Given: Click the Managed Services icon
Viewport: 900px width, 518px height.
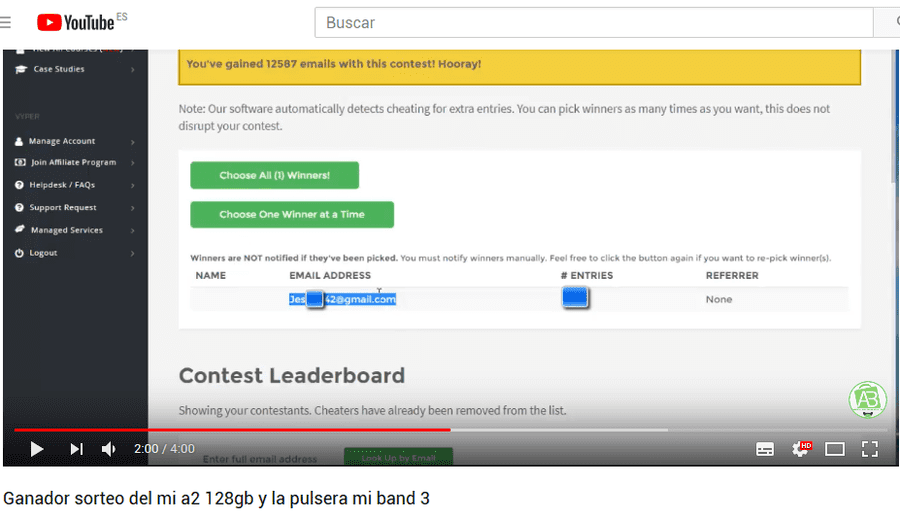Looking at the screenshot, I should point(20,229).
